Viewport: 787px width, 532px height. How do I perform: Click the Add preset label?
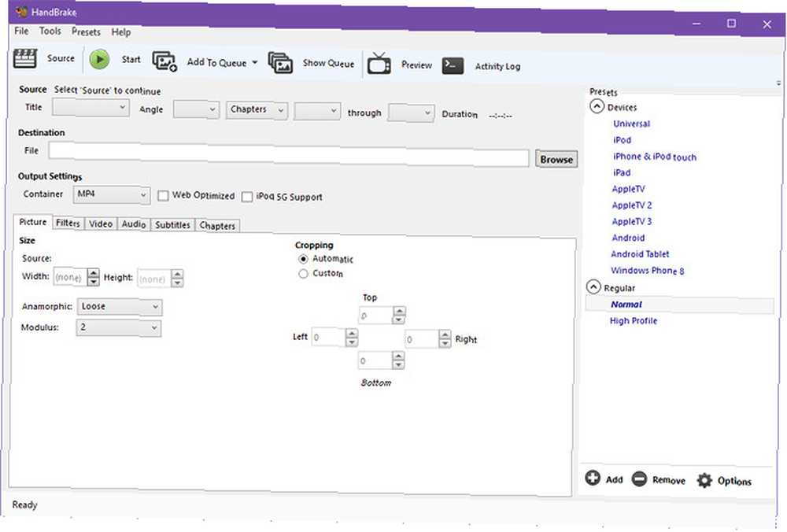pyautogui.click(x=614, y=480)
